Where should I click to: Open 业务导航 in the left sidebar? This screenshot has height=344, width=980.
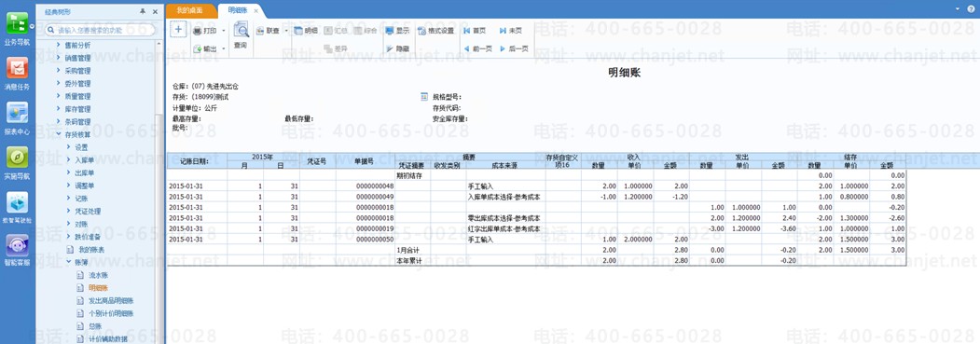pos(17,29)
